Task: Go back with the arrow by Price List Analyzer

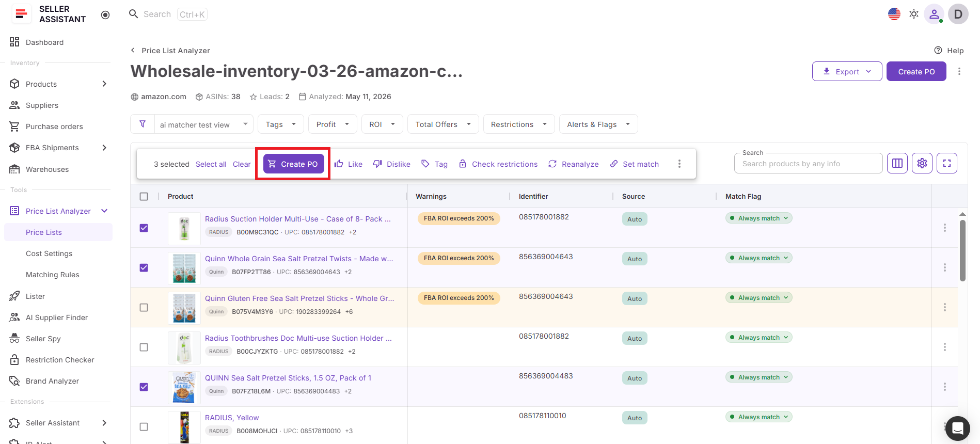Action: pyautogui.click(x=133, y=50)
